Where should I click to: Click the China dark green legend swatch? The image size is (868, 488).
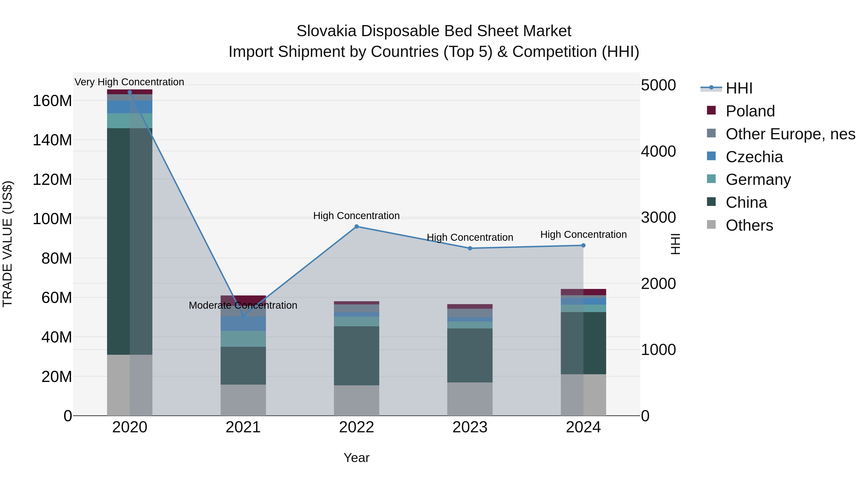click(711, 201)
